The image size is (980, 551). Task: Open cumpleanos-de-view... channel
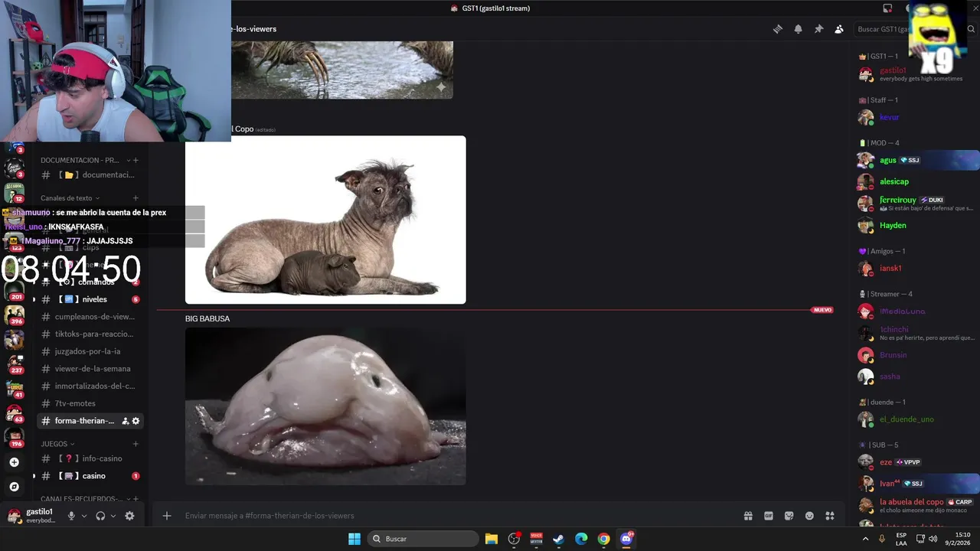tap(90, 317)
